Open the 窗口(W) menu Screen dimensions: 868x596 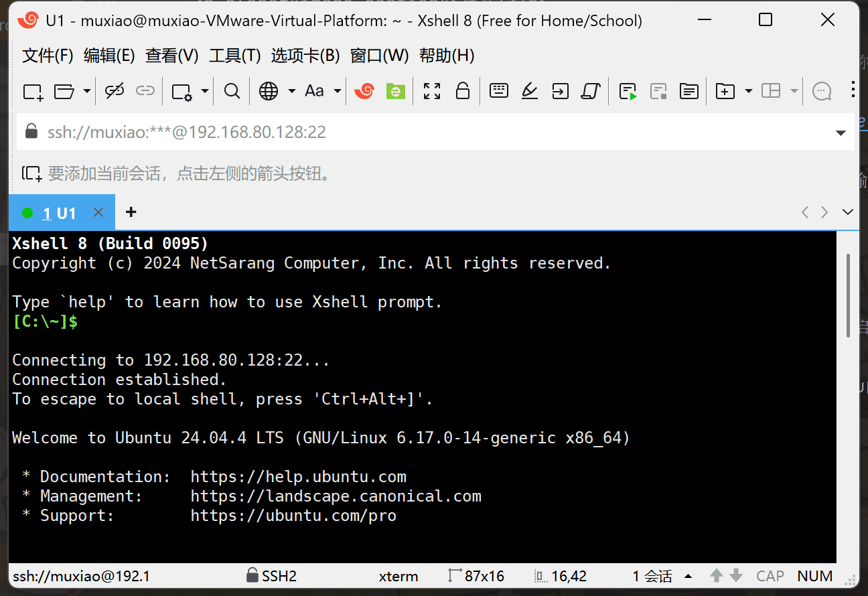coord(379,56)
